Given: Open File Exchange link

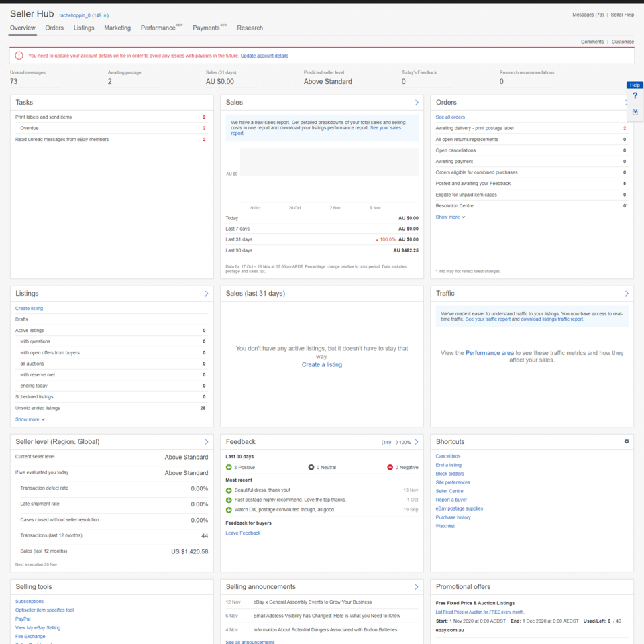Looking at the screenshot, I should [x=30, y=637].
